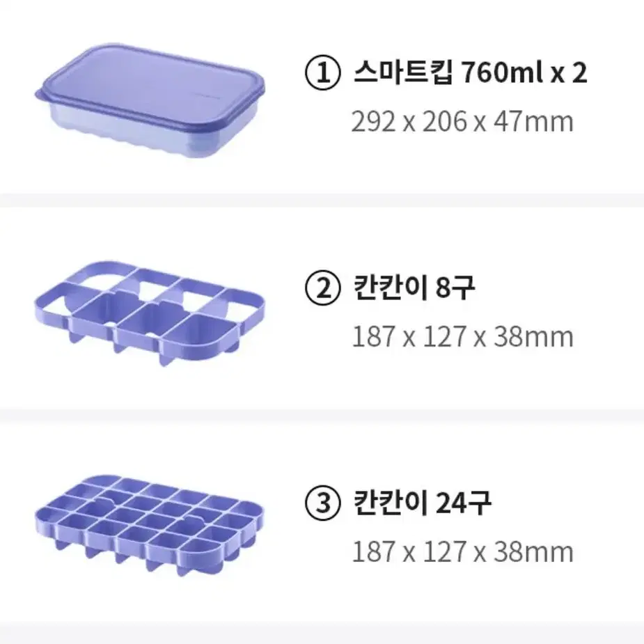Open the 칸칸이 8구 product title

[x=414, y=288]
